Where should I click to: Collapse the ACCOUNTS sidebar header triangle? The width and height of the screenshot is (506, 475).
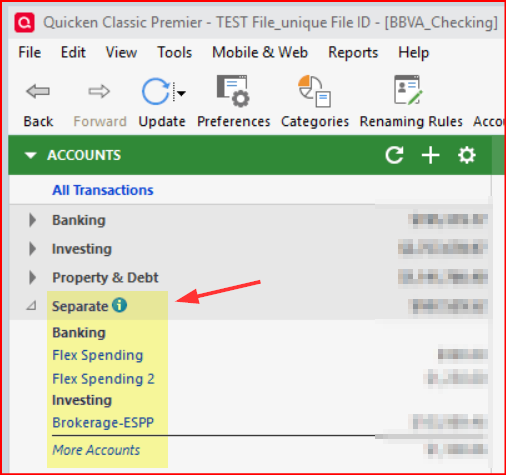click(31, 155)
